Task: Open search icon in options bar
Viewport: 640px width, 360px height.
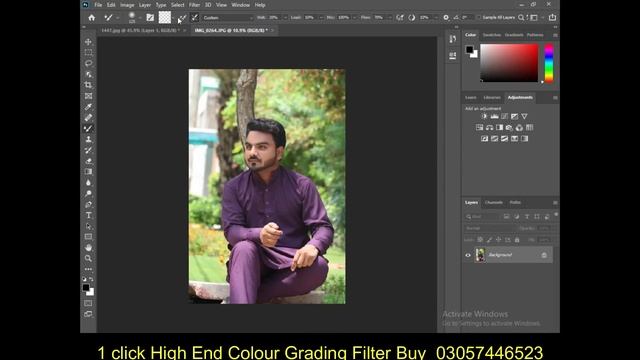Action: pyautogui.click(x=521, y=18)
